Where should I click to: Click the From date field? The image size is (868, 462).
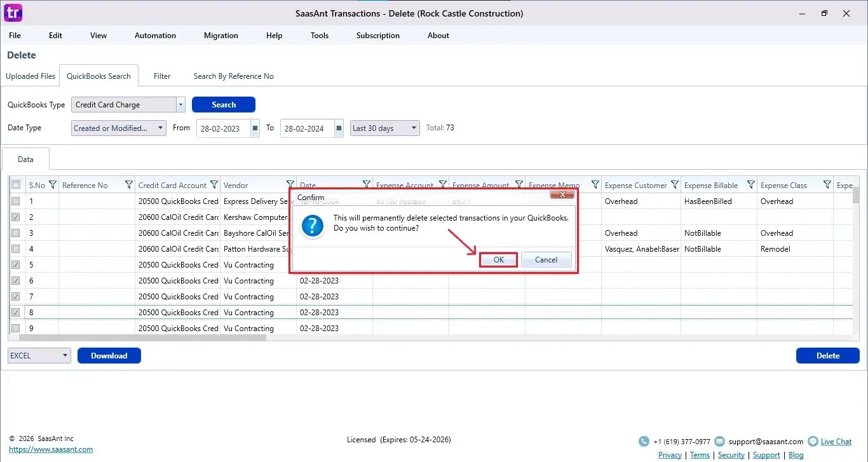[x=224, y=128]
